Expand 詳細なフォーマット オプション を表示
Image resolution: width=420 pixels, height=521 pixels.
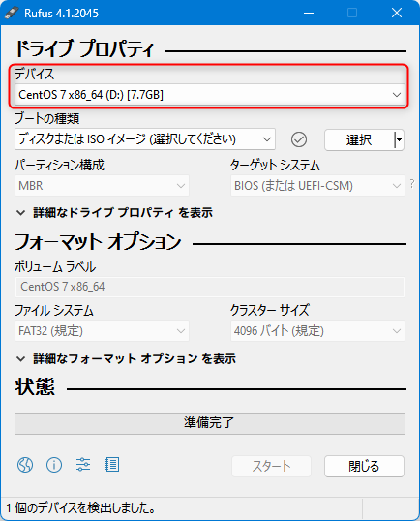click(126, 359)
